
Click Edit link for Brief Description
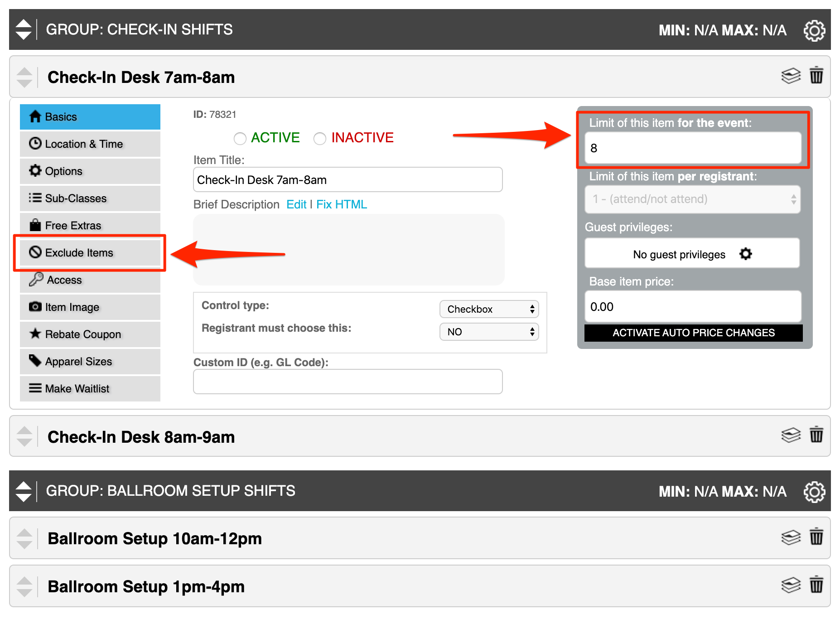(296, 204)
